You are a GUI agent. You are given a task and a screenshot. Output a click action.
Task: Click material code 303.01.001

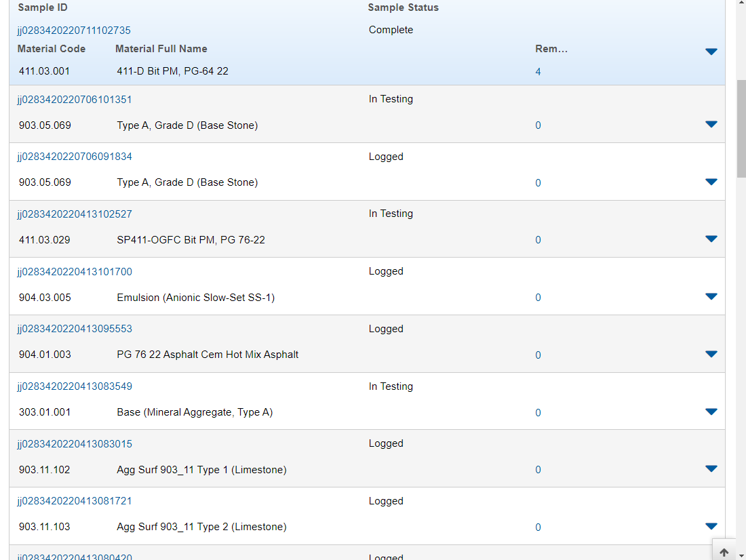click(45, 412)
